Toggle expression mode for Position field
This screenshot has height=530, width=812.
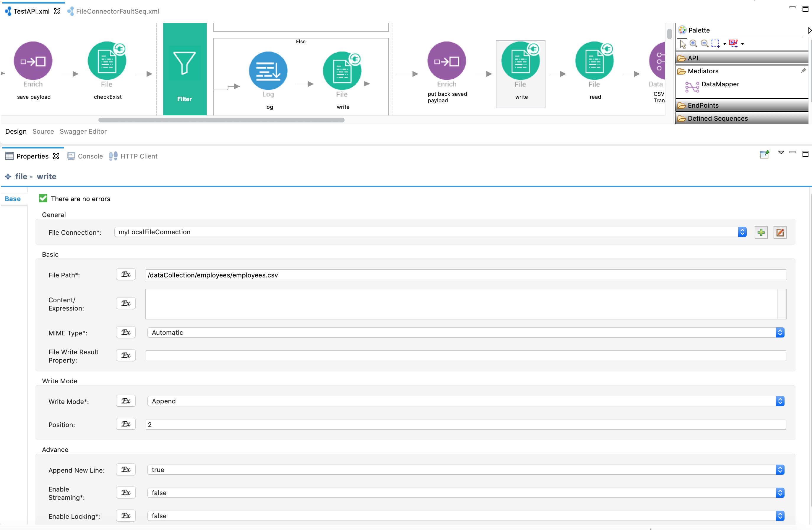pyautogui.click(x=126, y=424)
